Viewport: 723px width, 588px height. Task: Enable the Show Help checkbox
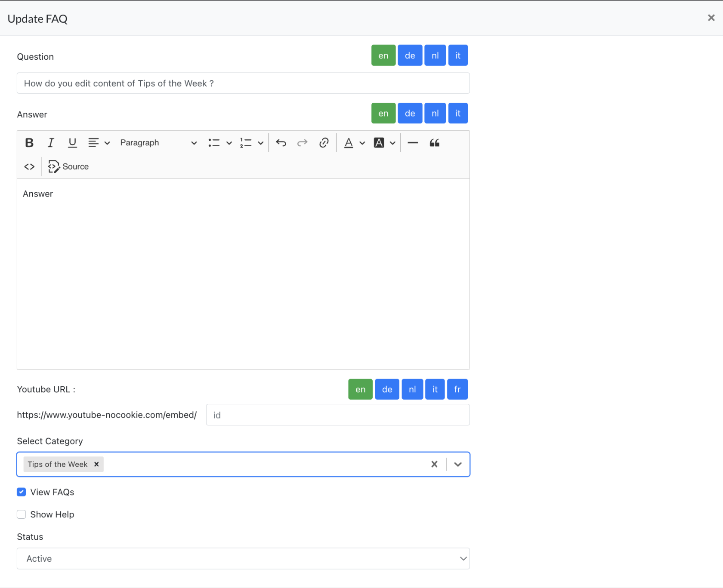point(21,514)
